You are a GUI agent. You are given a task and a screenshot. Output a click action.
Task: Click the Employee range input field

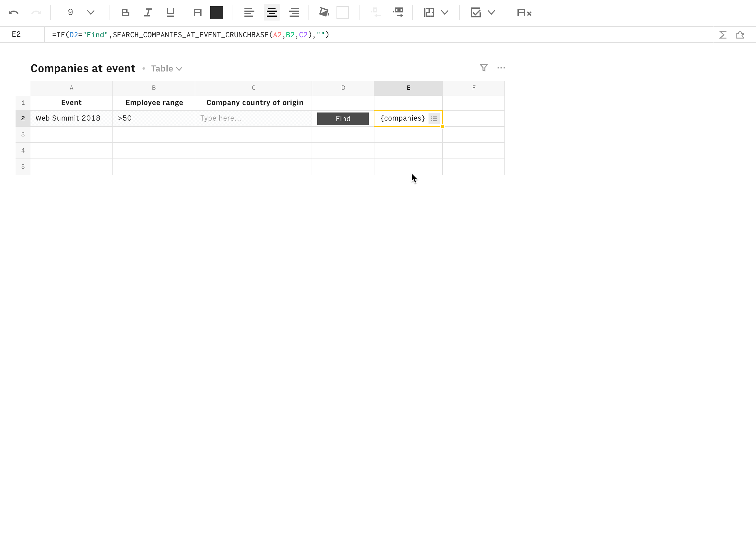[154, 118]
